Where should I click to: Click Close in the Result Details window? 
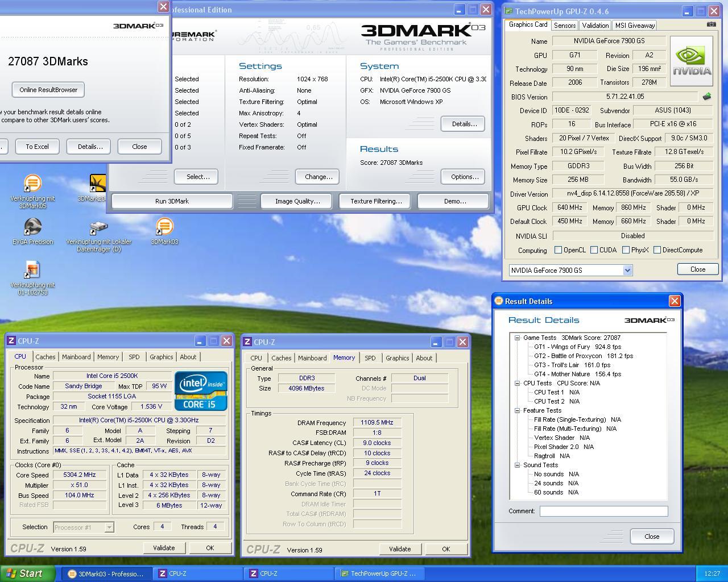pyautogui.click(x=652, y=537)
